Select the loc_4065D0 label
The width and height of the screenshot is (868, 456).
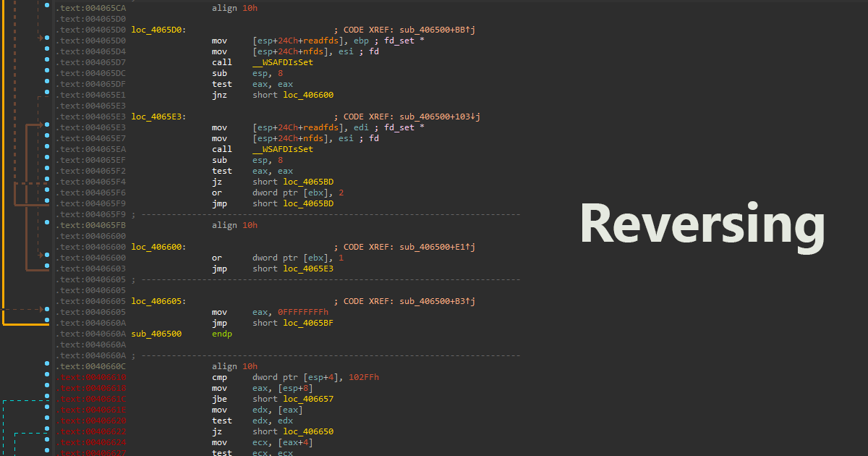tap(158, 30)
